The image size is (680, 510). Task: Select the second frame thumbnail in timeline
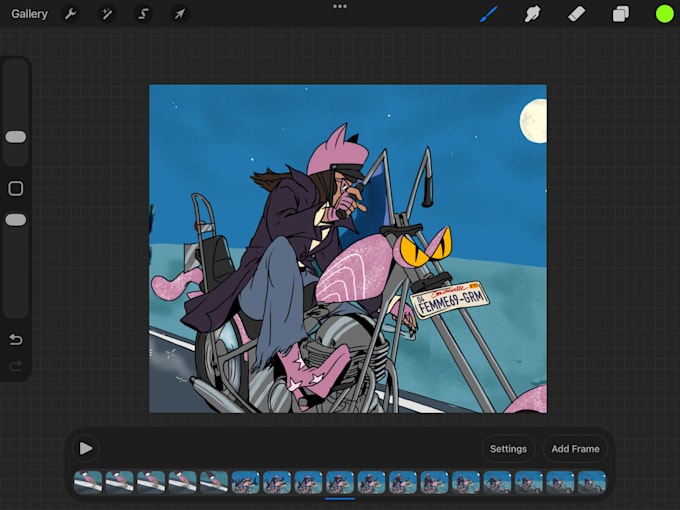[120, 482]
